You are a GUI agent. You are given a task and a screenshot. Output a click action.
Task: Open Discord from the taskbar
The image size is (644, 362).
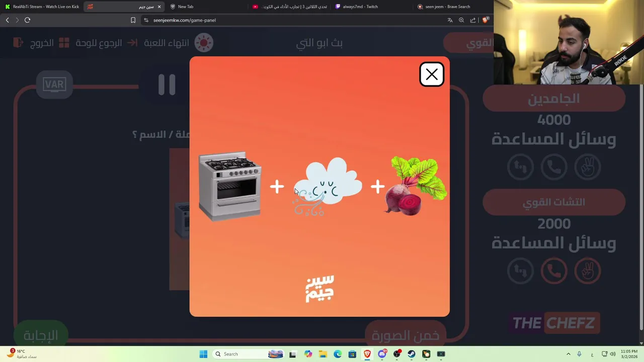(382, 354)
